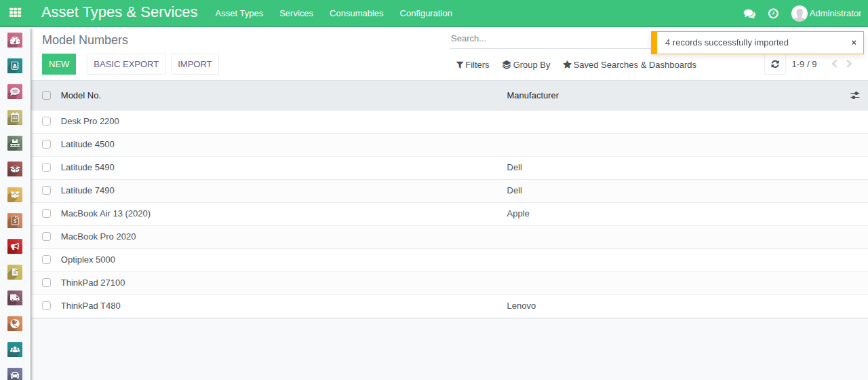Refresh the list with the reload icon
868x380 pixels.
pyautogui.click(x=775, y=64)
